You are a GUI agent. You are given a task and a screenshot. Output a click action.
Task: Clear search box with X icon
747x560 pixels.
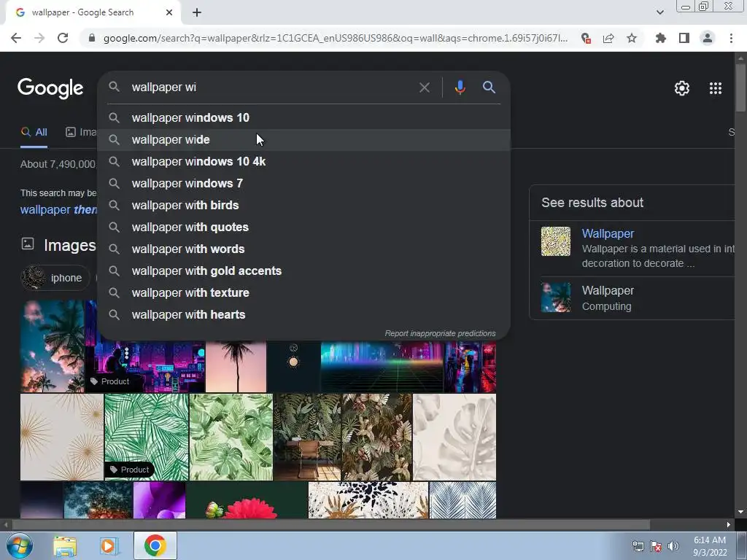click(424, 87)
